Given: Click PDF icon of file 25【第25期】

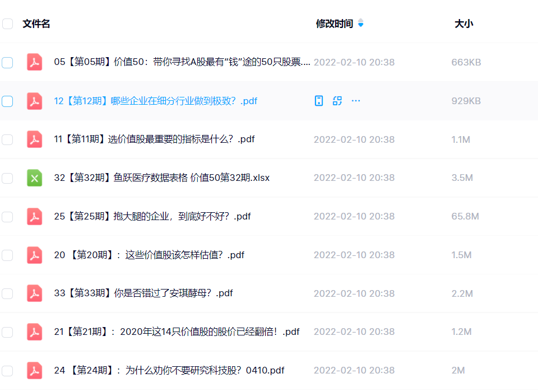Looking at the screenshot, I should (34, 216).
